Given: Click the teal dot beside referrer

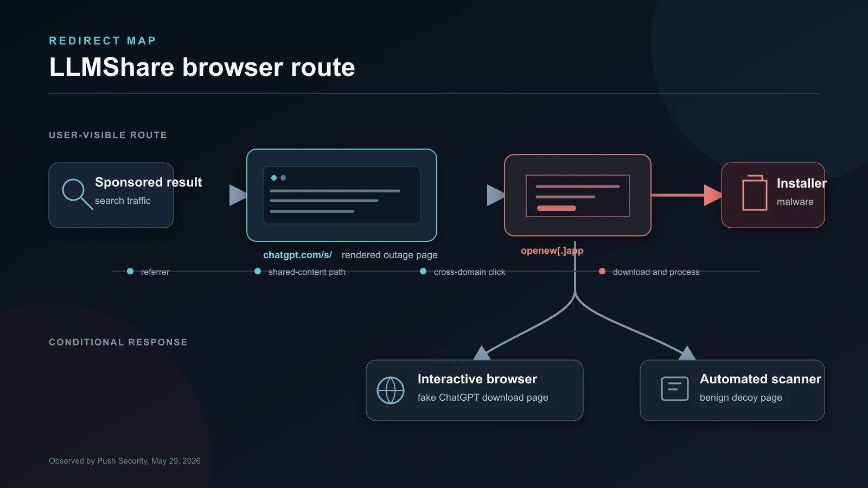Looking at the screenshot, I should (x=130, y=271).
